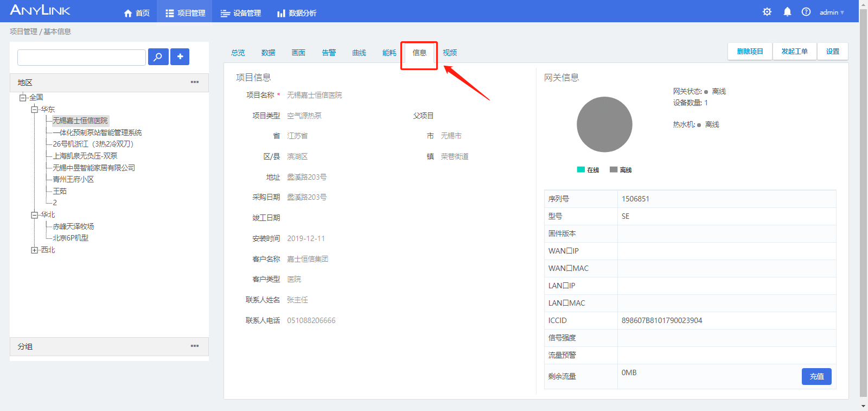Select 北京6P机型 project
Screen dimensions: 868x411
tap(71, 238)
